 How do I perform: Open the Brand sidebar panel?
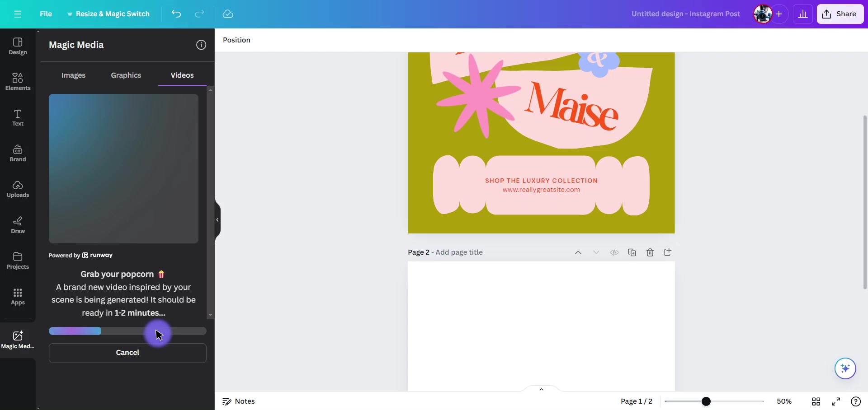18,154
